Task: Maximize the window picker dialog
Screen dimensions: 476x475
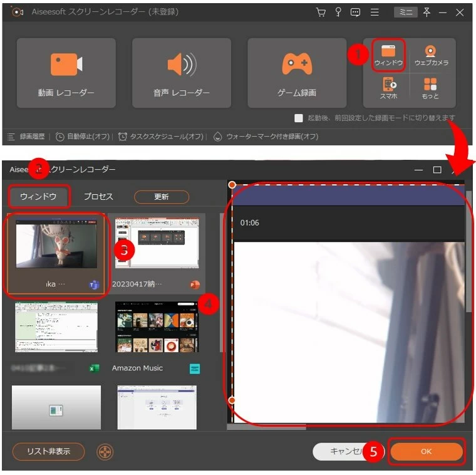Action: coord(437,169)
